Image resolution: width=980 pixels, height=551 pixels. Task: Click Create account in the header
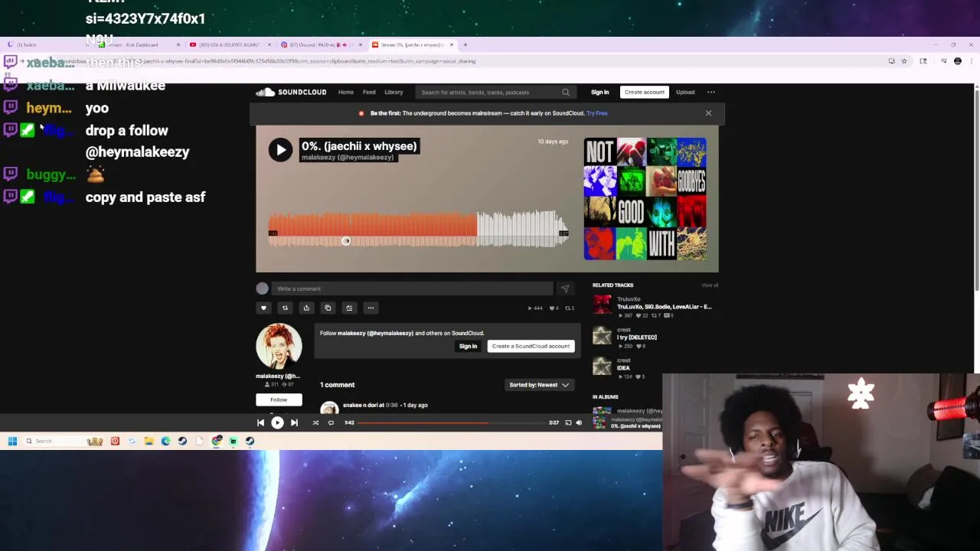coord(644,92)
